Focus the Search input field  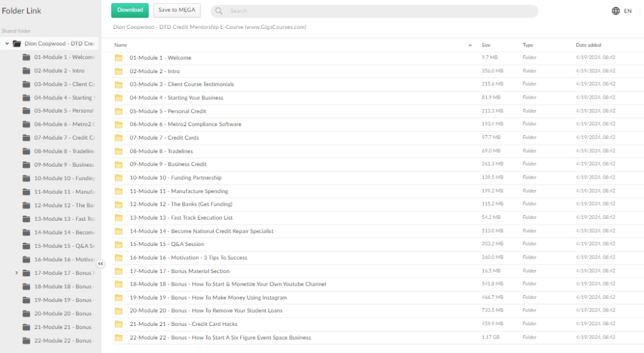[377, 11]
